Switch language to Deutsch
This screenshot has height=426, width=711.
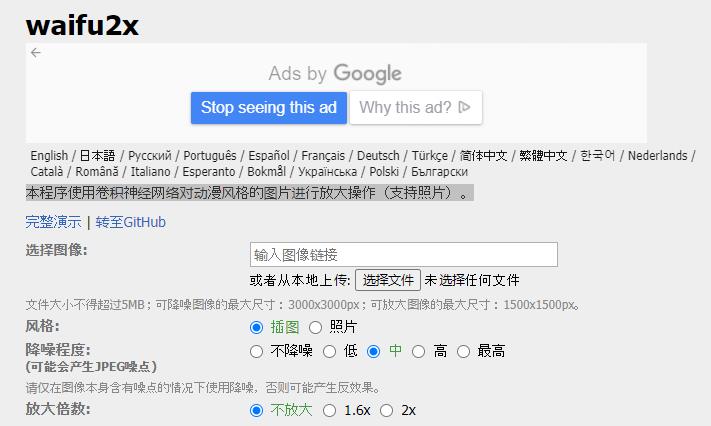(x=378, y=156)
